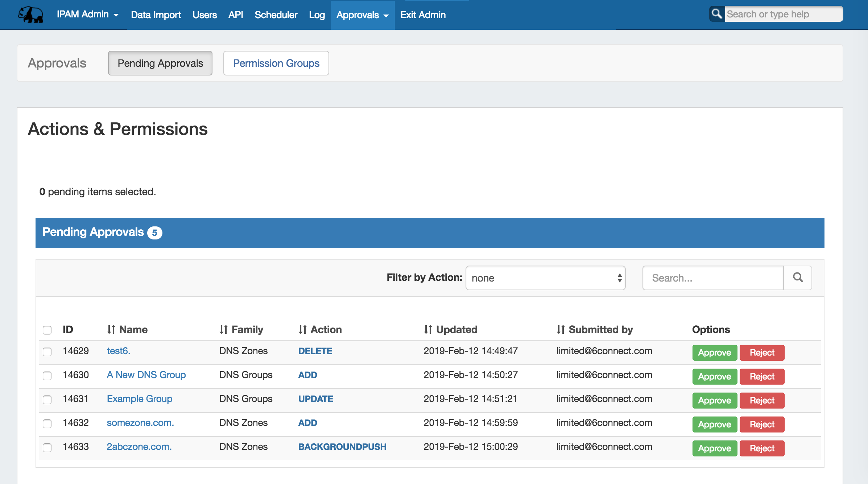
Task: Expand the IPAM Admin menu
Action: pyautogui.click(x=87, y=15)
